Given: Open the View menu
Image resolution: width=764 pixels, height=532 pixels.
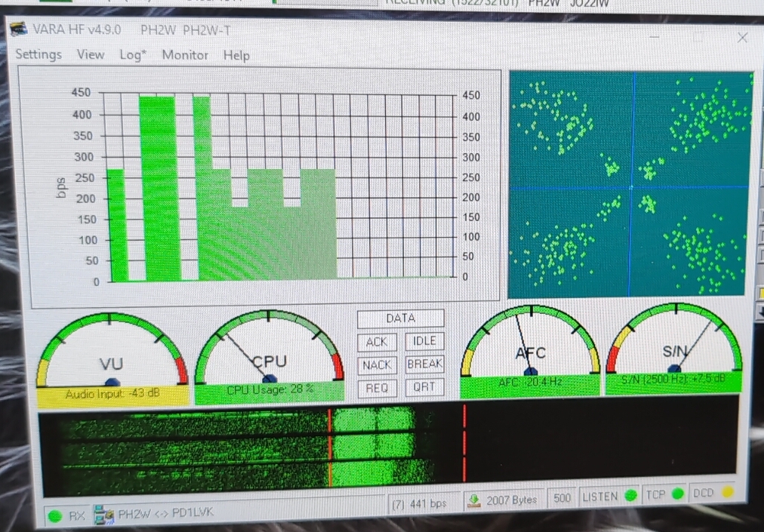Looking at the screenshot, I should 91,54.
